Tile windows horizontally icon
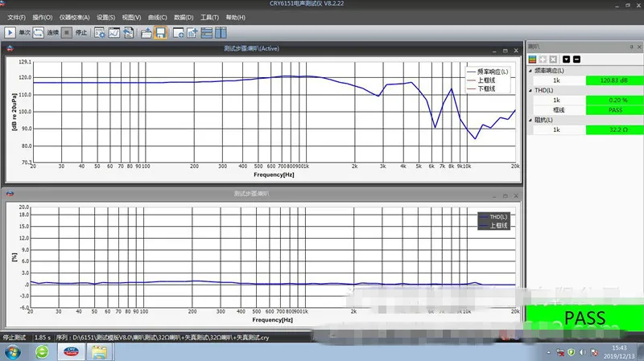Image resolution: width=644 pixels, height=361 pixels. [207, 33]
